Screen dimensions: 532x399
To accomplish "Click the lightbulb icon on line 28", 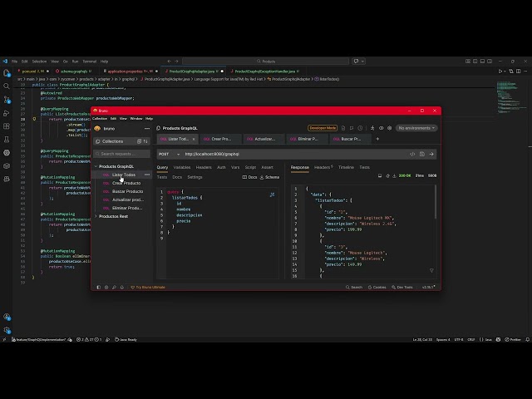I will point(34,120).
